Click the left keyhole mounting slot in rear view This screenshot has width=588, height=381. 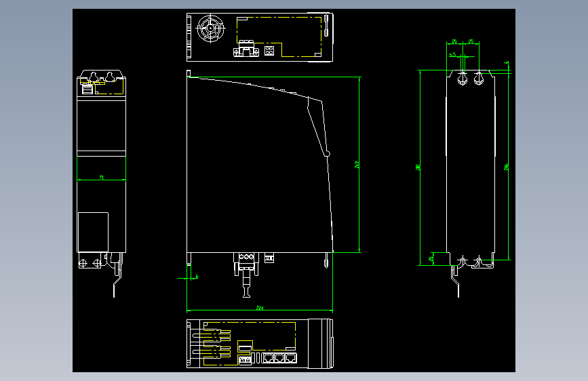click(463, 78)
